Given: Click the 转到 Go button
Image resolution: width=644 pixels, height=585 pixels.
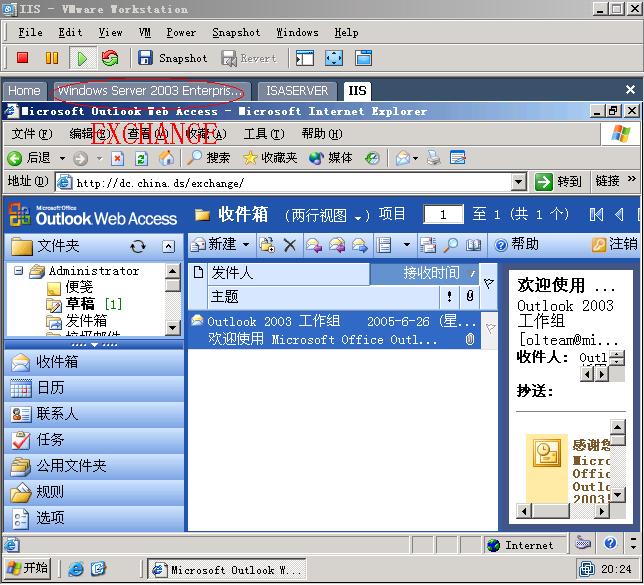Looking at the screenshot, I should [x=558, y=182].
